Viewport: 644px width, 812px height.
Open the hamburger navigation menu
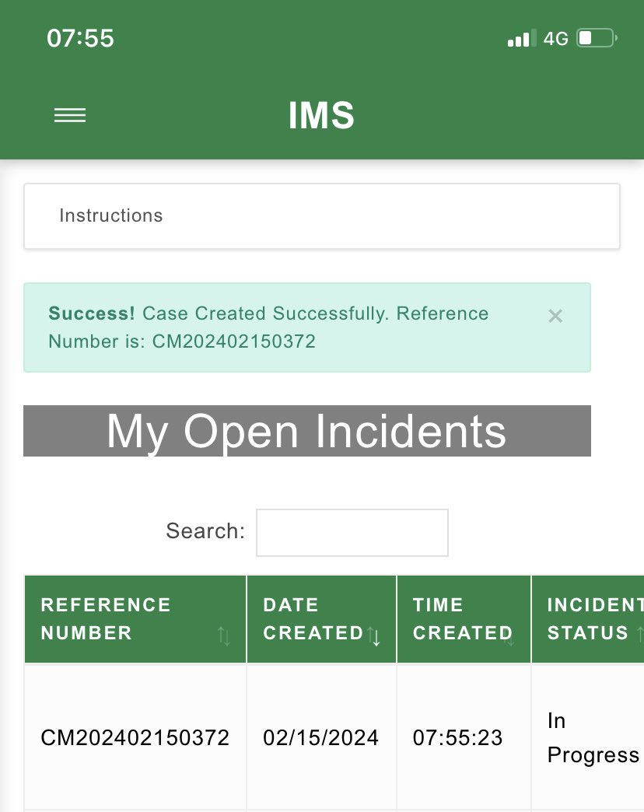tap(70, 115)
